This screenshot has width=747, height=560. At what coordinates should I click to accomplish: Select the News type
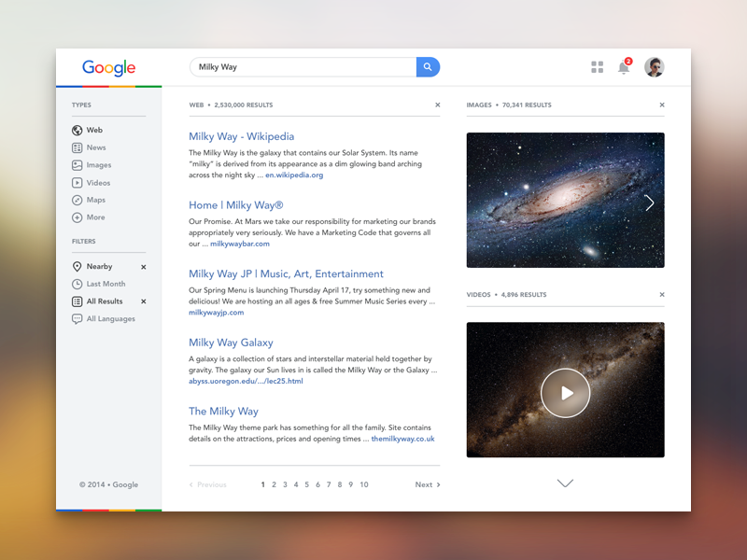96,147
